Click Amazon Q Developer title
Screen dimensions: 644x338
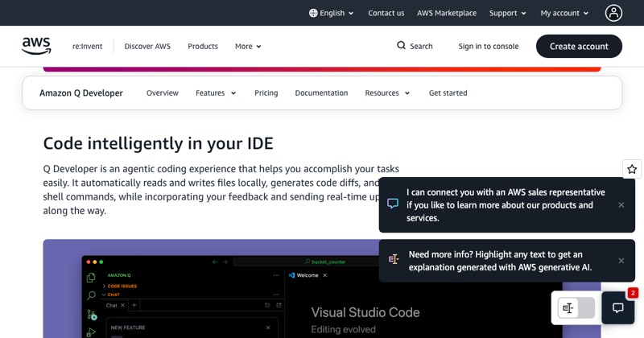81,93
